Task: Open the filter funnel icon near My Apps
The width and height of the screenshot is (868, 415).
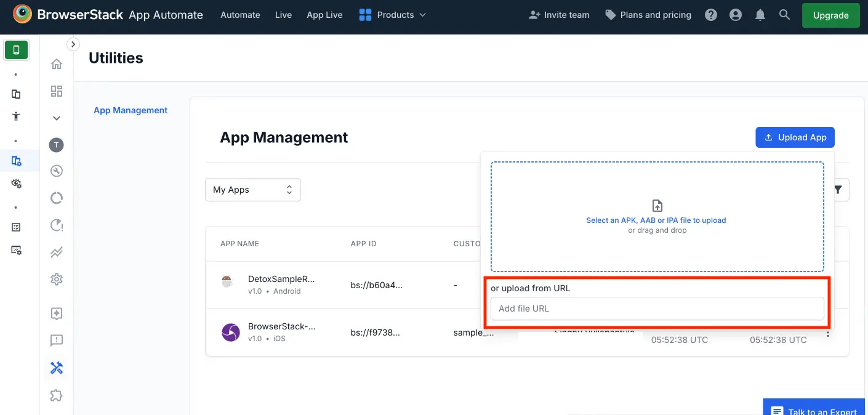Action: point(838,190)
